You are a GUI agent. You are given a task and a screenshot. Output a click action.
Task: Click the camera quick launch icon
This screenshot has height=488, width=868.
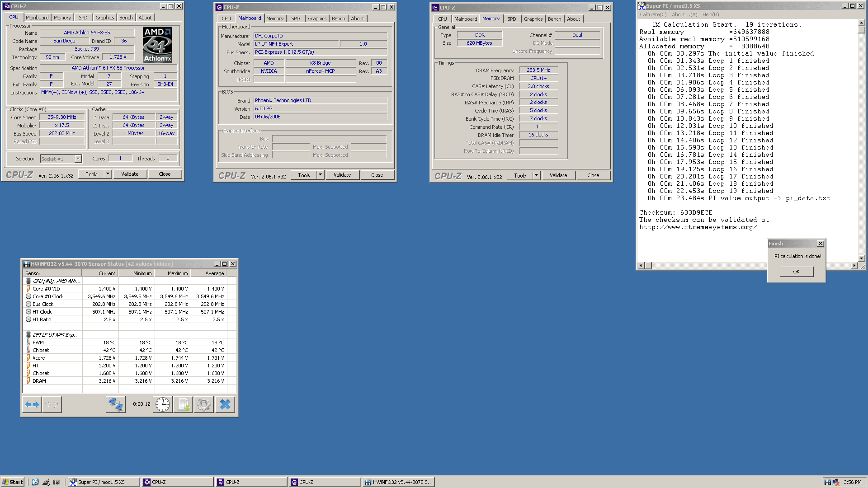click(x=57, y=482)
